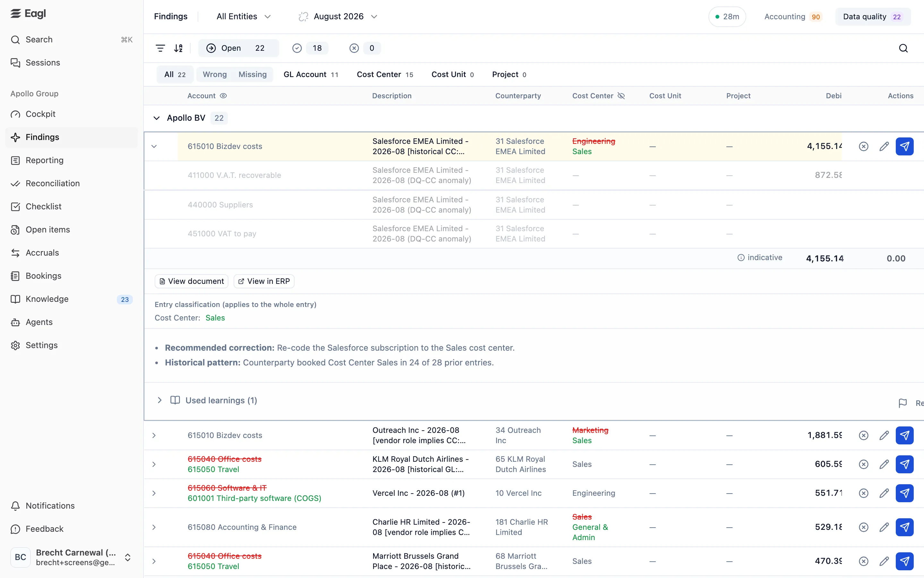Switch to the GL Account tab
Image resolution: width=924 pixels, height=578 pixels.
311,74
